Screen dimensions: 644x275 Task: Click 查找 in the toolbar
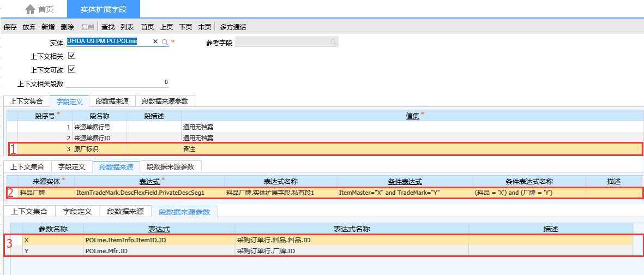pyautogui.click(x=108, y=27)
